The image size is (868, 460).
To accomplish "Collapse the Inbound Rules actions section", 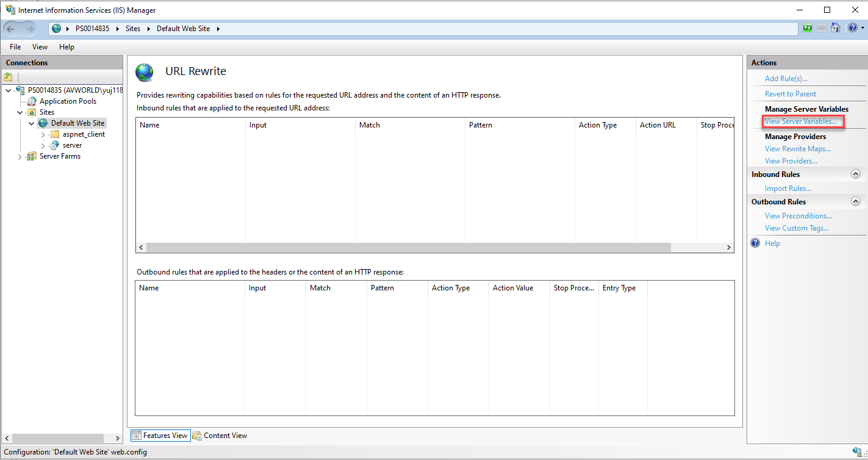I will (x=856, y=174).
